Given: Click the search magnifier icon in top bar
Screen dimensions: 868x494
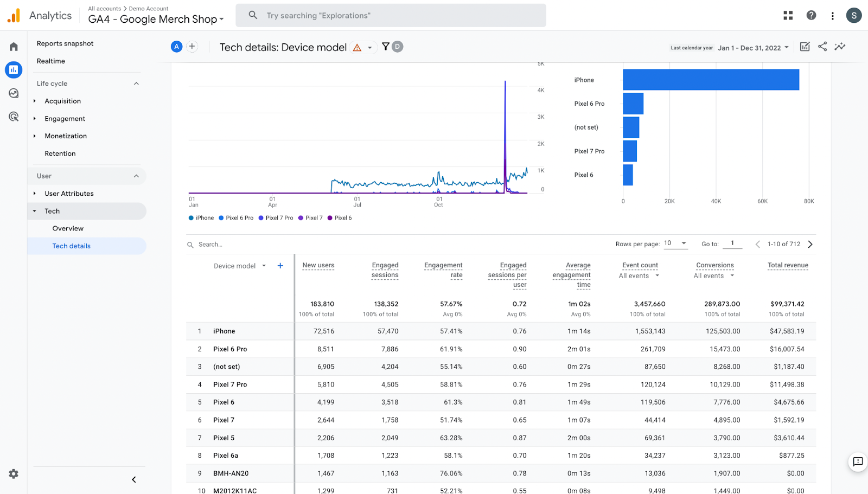Looking at the screenshot, I should click(253, 15).
